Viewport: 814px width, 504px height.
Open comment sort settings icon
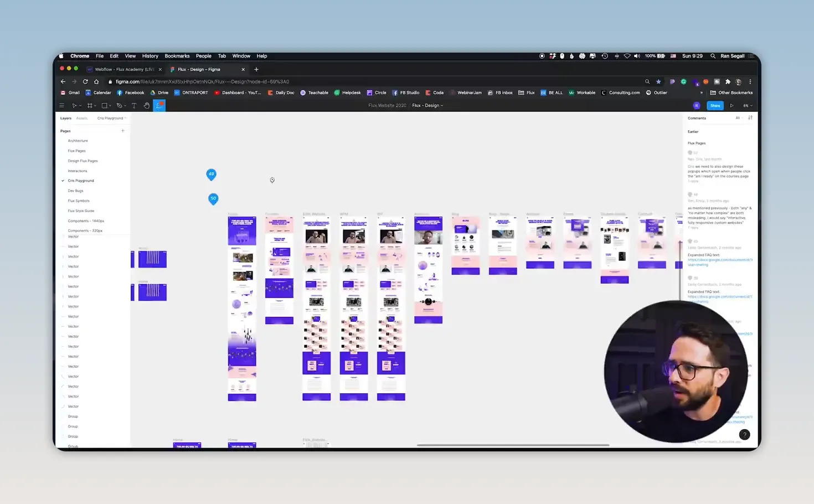click(750, 118)
